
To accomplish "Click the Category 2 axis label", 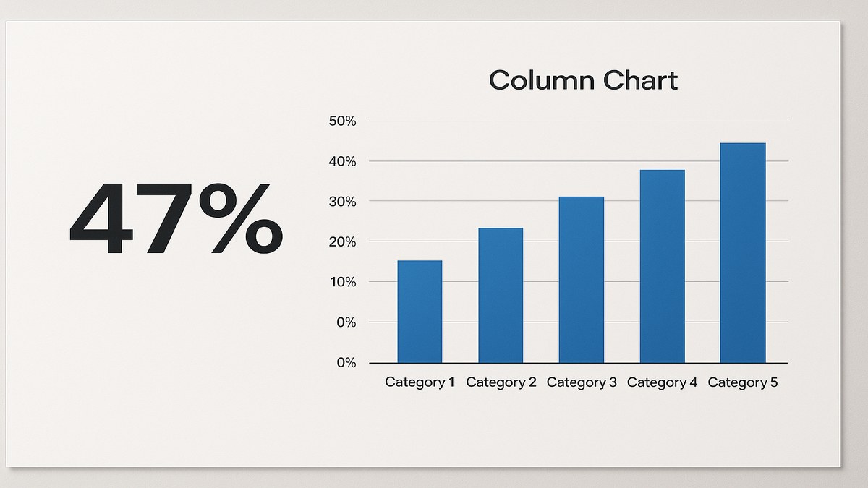I will pyautogui.click(x=501, y=382).
